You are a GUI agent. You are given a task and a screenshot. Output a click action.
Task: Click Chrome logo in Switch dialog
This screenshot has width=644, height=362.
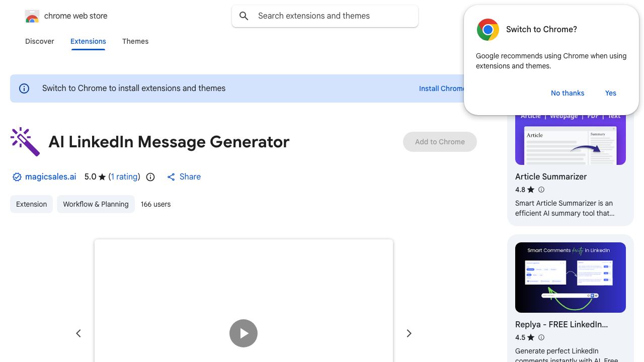[488, 30]
